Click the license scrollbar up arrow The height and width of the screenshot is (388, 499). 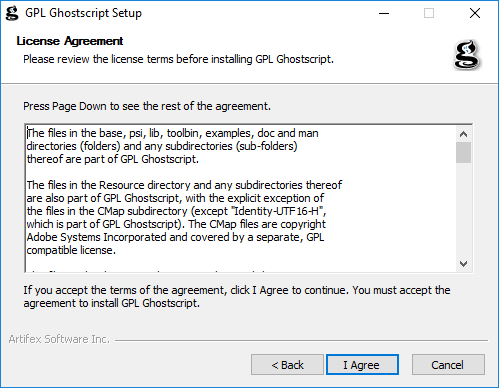(463, 134)
